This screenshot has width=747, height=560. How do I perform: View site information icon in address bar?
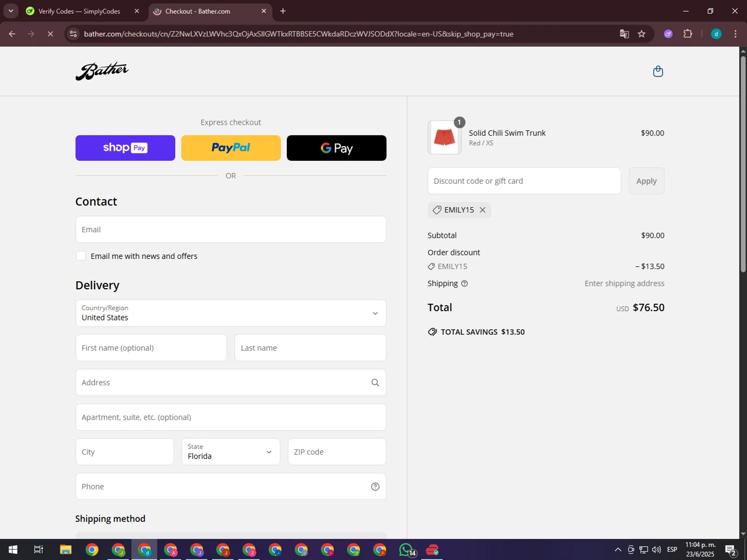point(73,34)
